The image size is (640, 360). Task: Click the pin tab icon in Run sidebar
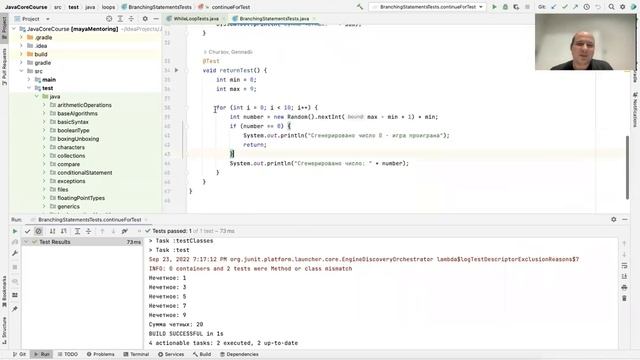tap(15, 309)
